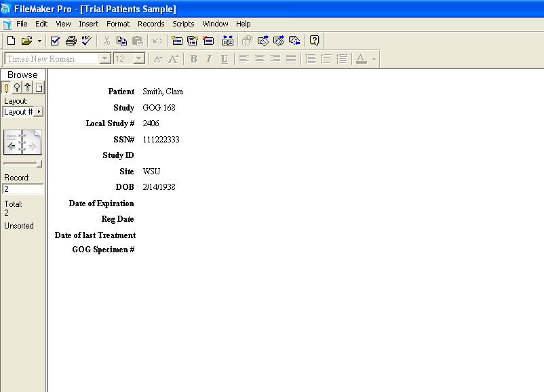
Task: Switch to Layout mode icon
Action: pos(28,87)
